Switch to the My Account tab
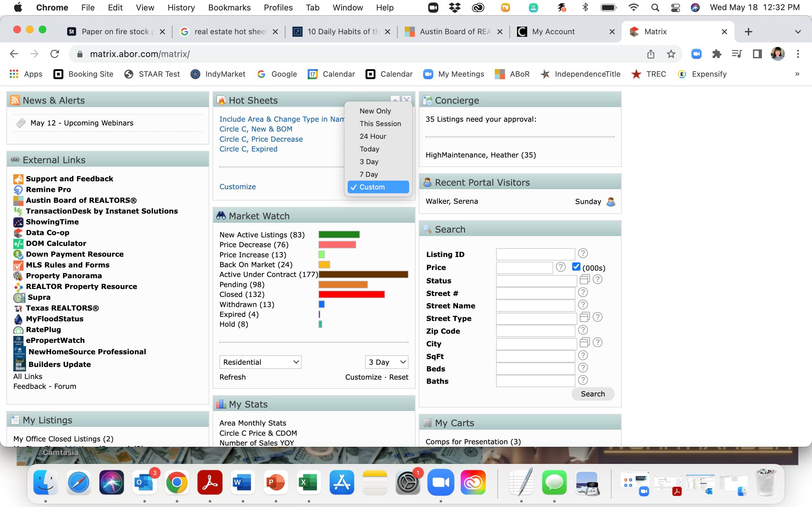Screen dimensions: 812x507 click(553, 31)
